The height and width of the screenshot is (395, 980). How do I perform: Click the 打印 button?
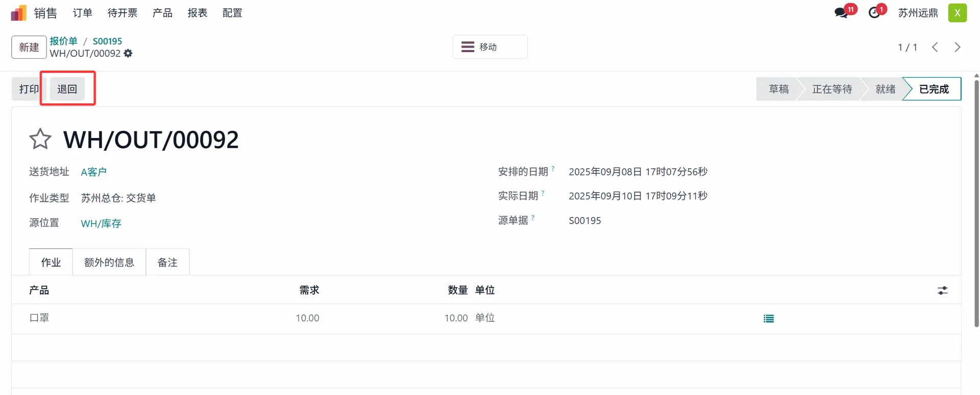[x=29, y=89]
